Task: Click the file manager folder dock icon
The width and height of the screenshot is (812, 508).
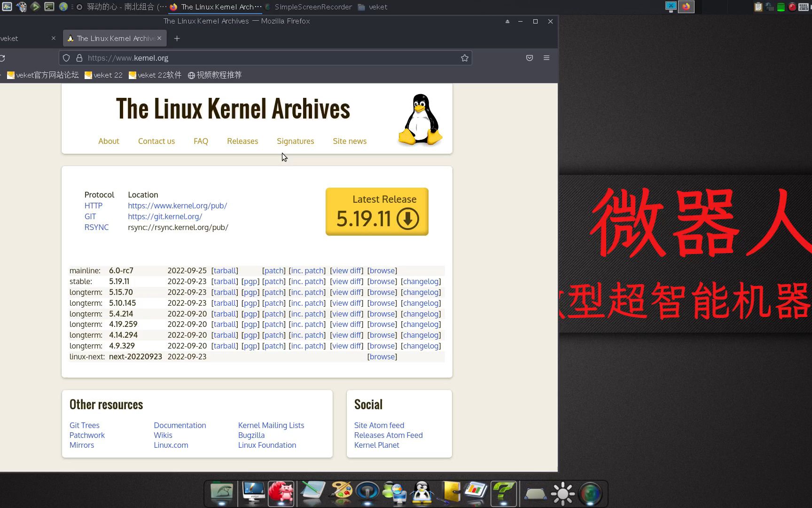Action: coord(221,493)
